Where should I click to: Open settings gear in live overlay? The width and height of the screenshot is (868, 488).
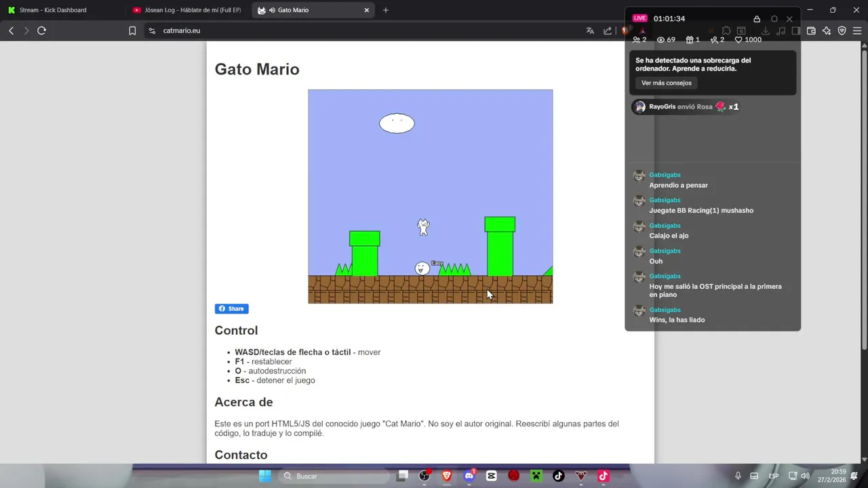pyautogui.click(x=774, y=19)
